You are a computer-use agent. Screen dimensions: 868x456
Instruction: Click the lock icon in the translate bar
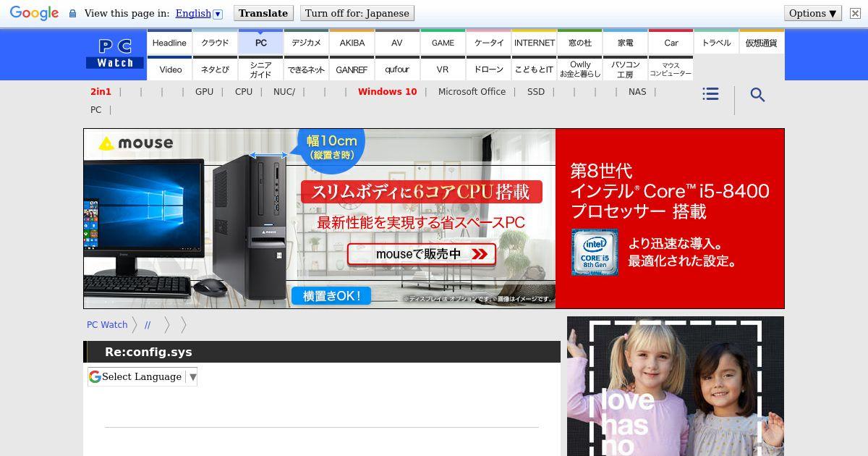[72, 13]
